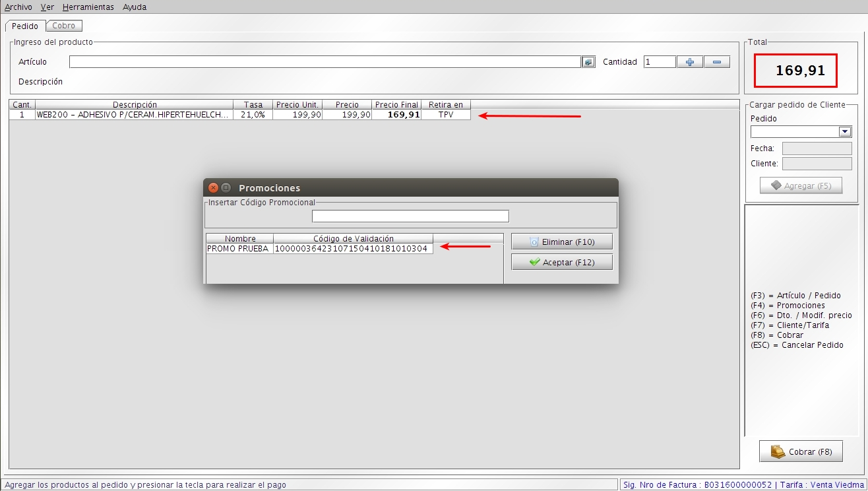Viewport: 868px width, 491px height.
Task: Click the (F7) = Cliente/Tarifa hint
Action: click(790, 325)
